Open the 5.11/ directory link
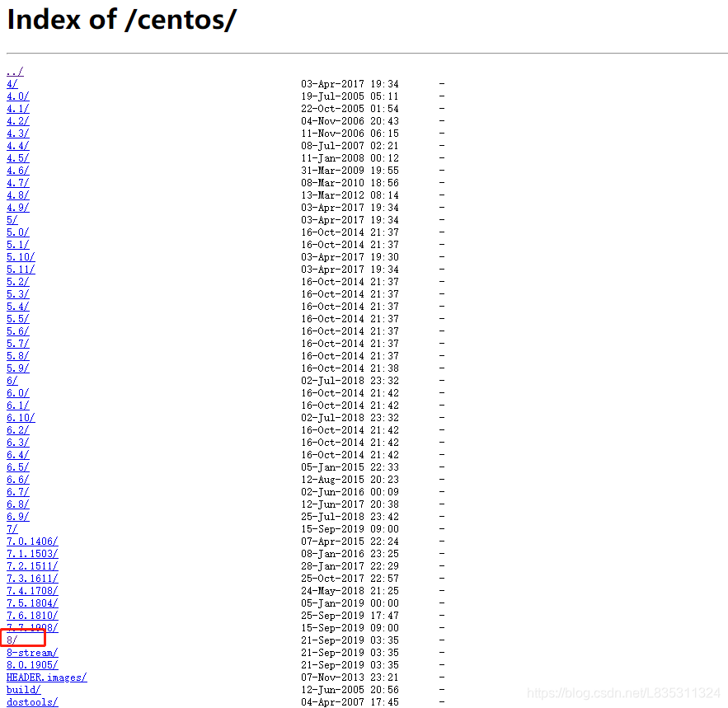Viewport: 728px width, 708px height. [21, 270]
